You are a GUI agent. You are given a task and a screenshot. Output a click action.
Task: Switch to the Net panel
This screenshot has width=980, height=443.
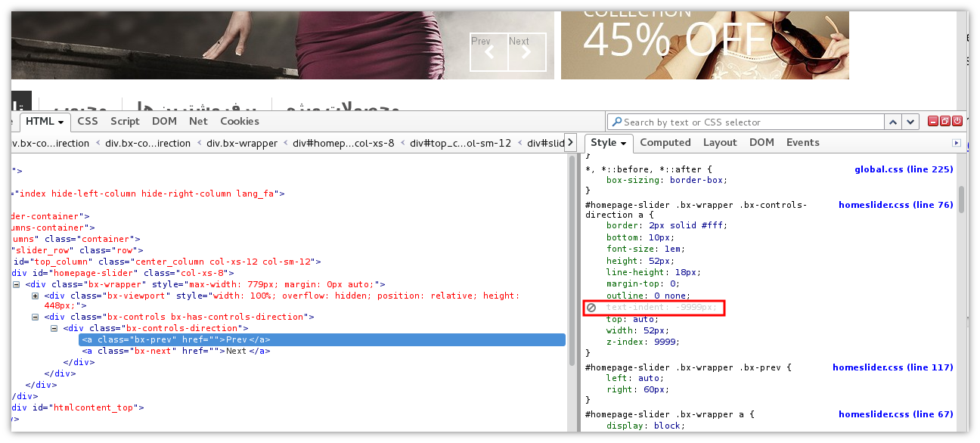click(x=199, y=121)
